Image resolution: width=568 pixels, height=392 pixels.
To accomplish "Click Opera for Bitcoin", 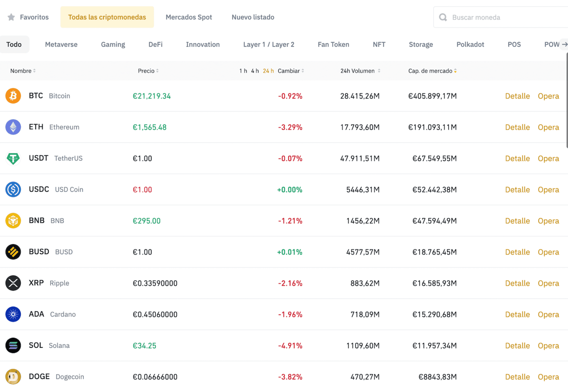I will point(548,96).
